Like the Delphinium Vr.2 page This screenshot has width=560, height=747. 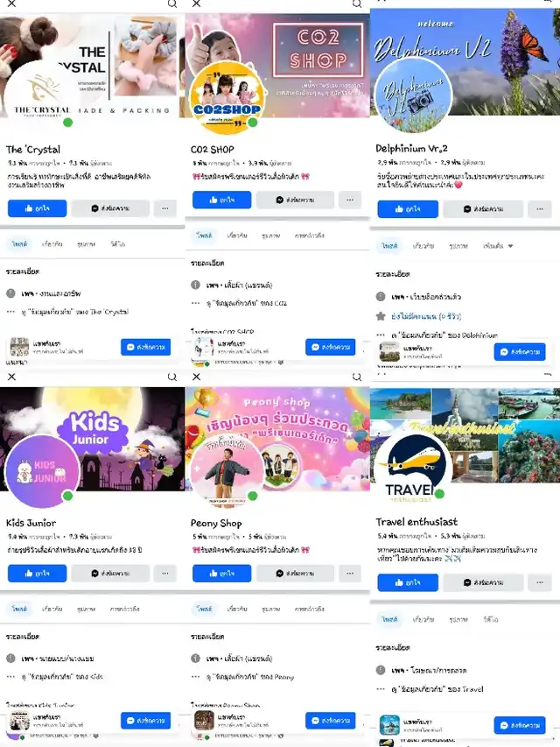tap(408, 209)
